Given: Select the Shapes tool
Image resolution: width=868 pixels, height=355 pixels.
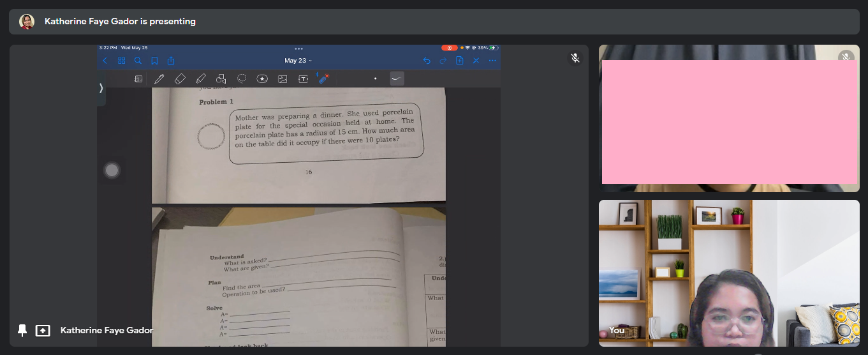Looking at the screenshot, I should click(221, 79).
